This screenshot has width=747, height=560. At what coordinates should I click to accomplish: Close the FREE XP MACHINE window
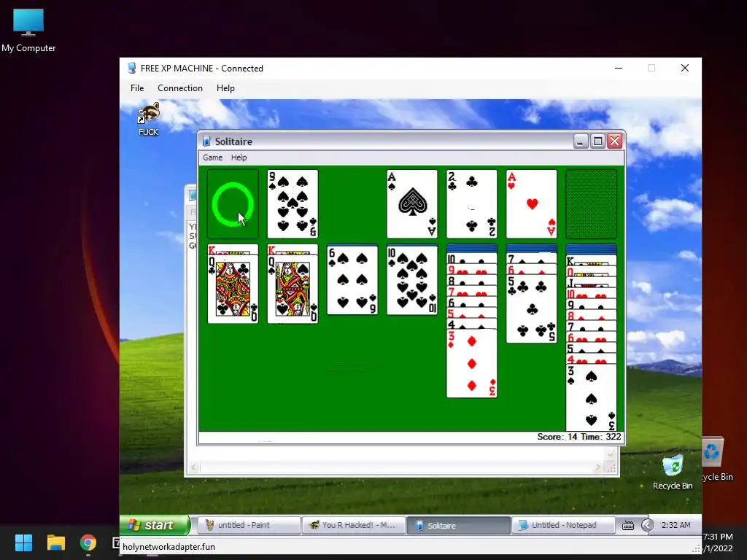point(685,68)
